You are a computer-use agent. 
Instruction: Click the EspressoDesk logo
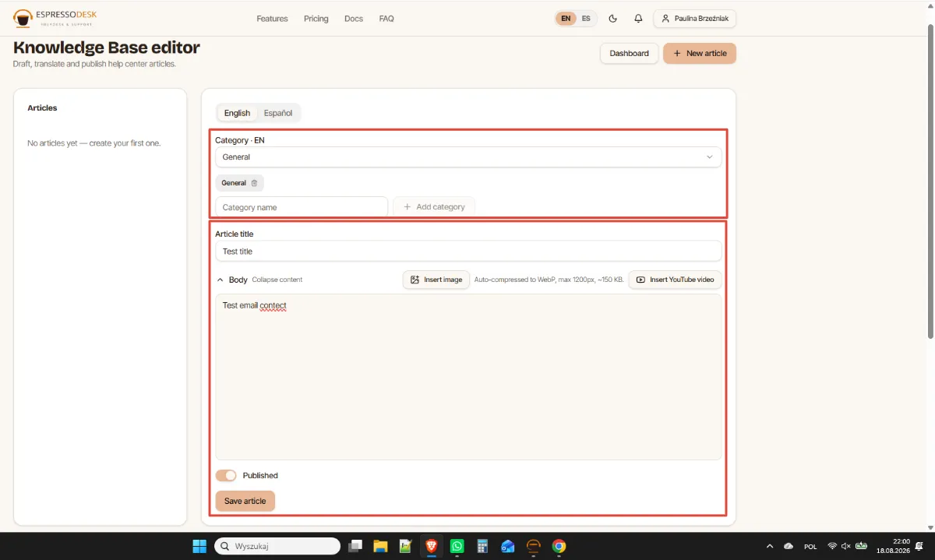[55, 18]
